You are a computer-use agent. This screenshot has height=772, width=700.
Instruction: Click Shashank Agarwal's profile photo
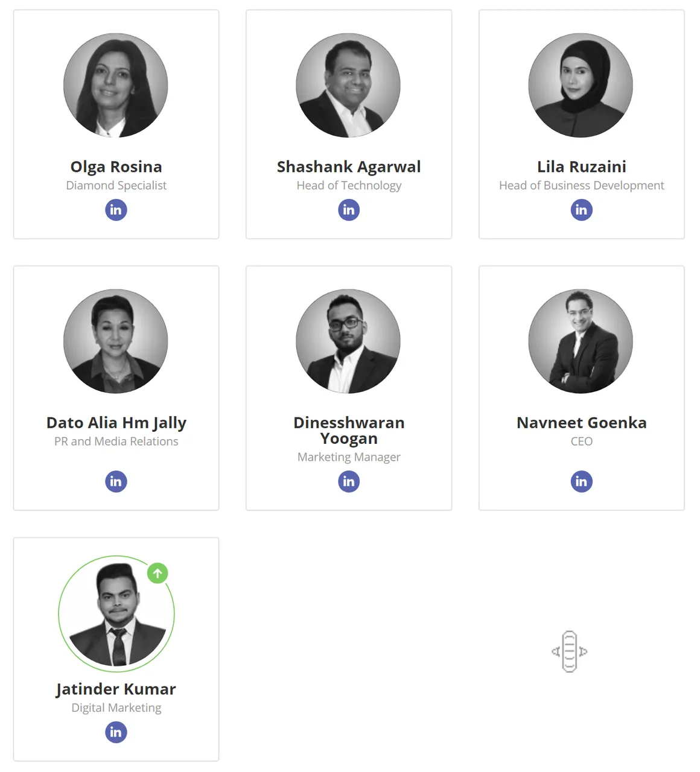(x=348, y=85)
